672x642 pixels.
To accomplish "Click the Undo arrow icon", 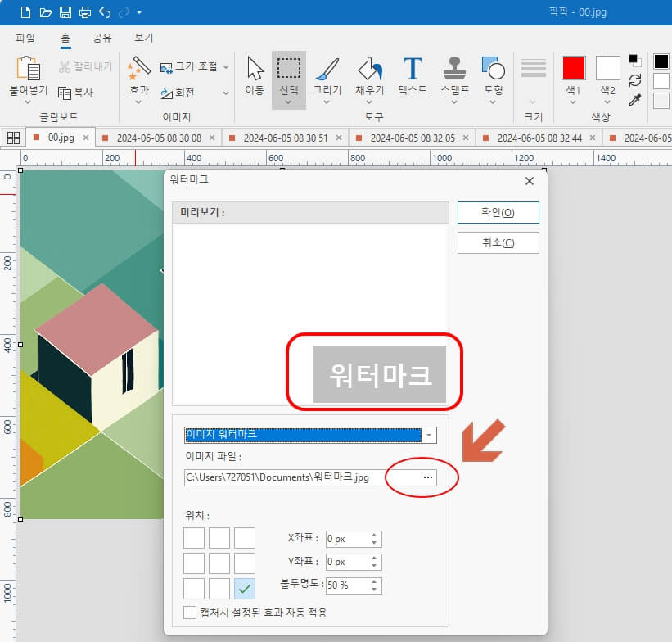I will coord(105,12).
